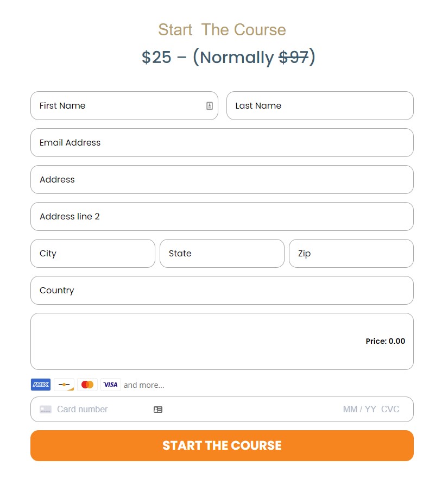Screen dimensions: 448x478
Task: Click the gray credit card icon in card field
Action: coord(46,410)
